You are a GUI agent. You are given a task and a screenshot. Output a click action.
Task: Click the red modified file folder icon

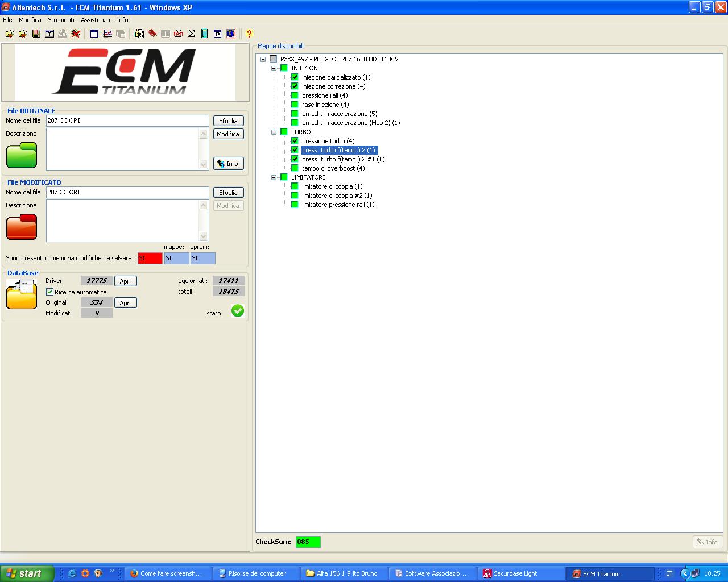(22, 227)
